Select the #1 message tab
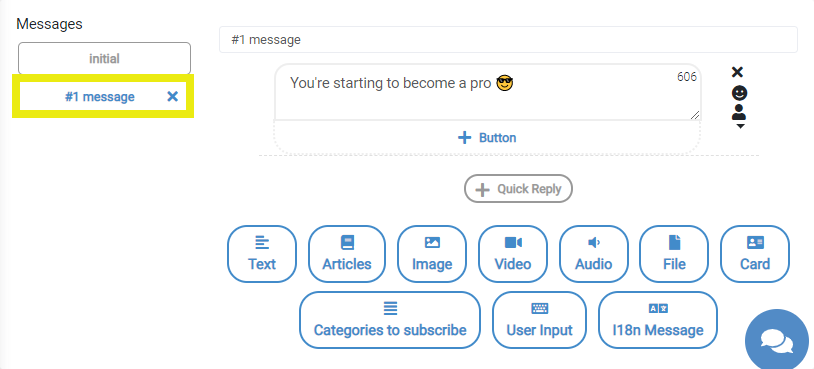The height and width of the screenshot is (369, 814). [x=100, y=97]
